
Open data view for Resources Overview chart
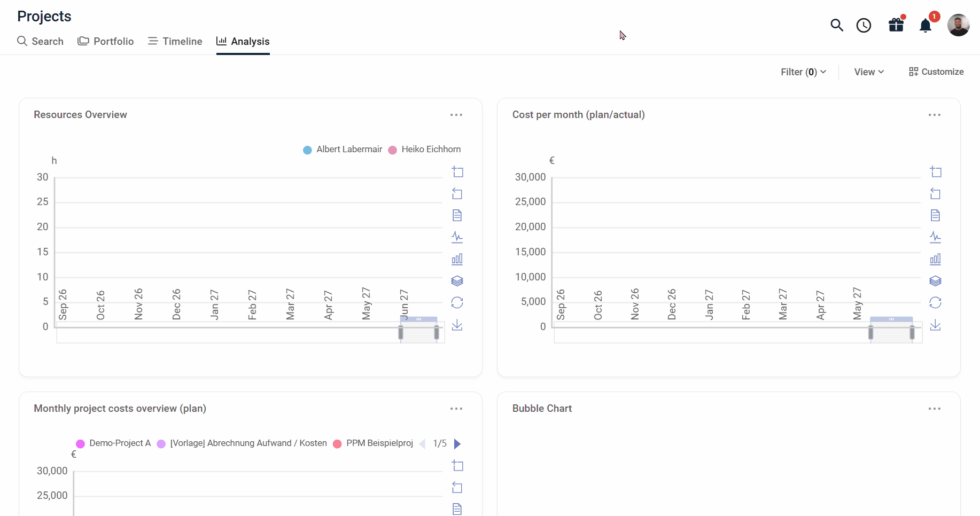(x=457, y=215)
